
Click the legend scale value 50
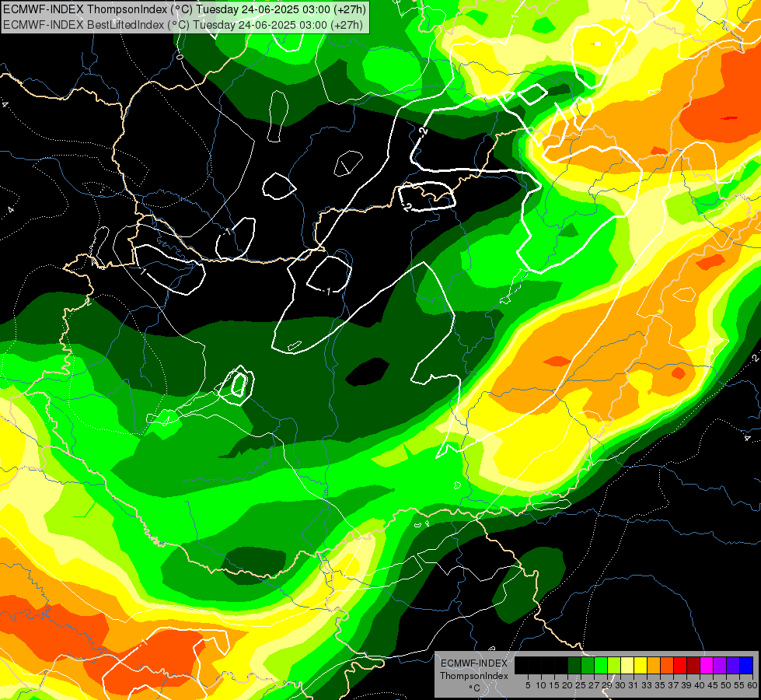point(726,685)
